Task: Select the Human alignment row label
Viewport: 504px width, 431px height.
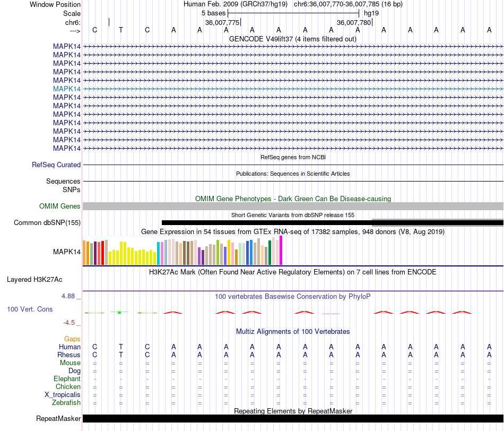Action: coord(69,347)
